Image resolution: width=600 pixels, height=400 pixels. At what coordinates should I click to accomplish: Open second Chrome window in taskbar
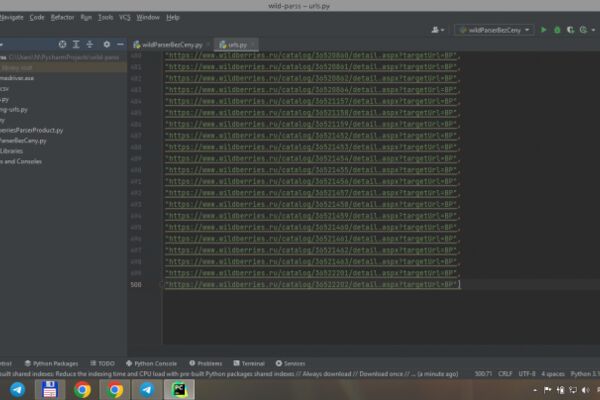tap(114, 390)
